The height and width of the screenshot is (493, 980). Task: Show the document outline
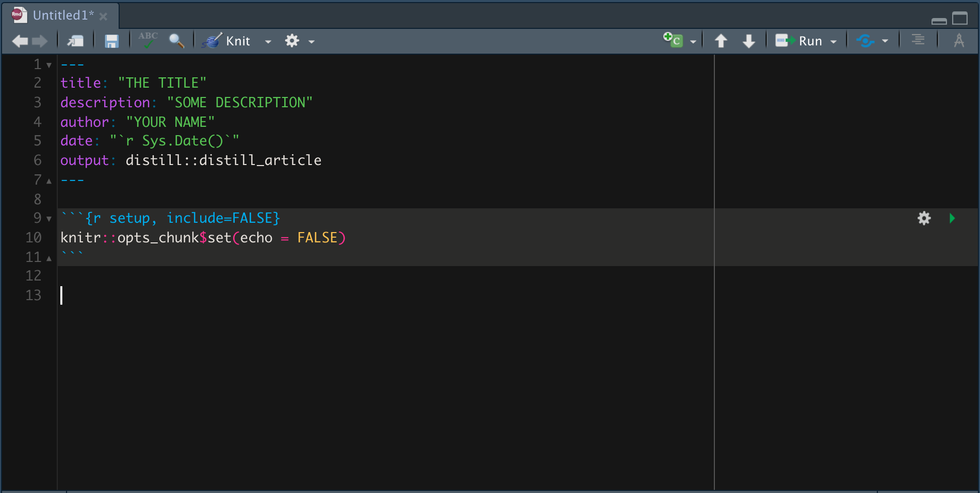(918, 40)
